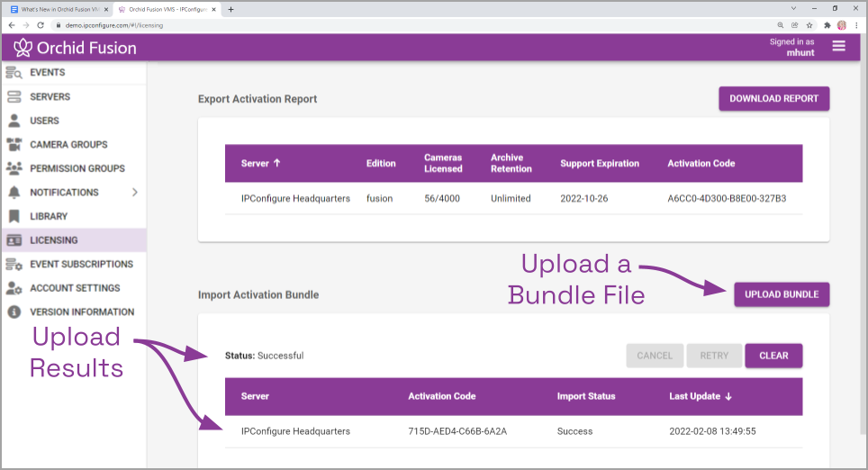Click the Cameras Licensed column header
The width and height of the screenshot is (868, 470).
click(443, 163)
